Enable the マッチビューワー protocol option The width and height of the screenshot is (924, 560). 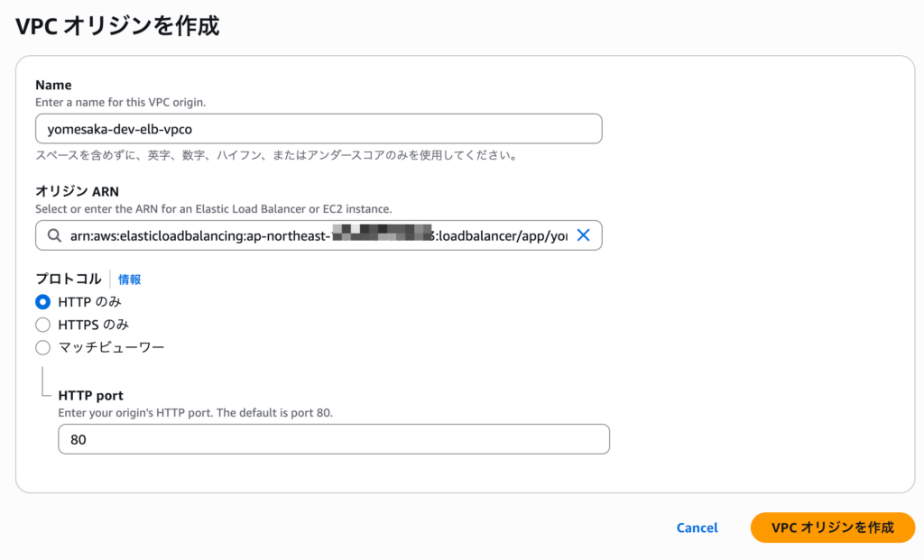point(42,347)
